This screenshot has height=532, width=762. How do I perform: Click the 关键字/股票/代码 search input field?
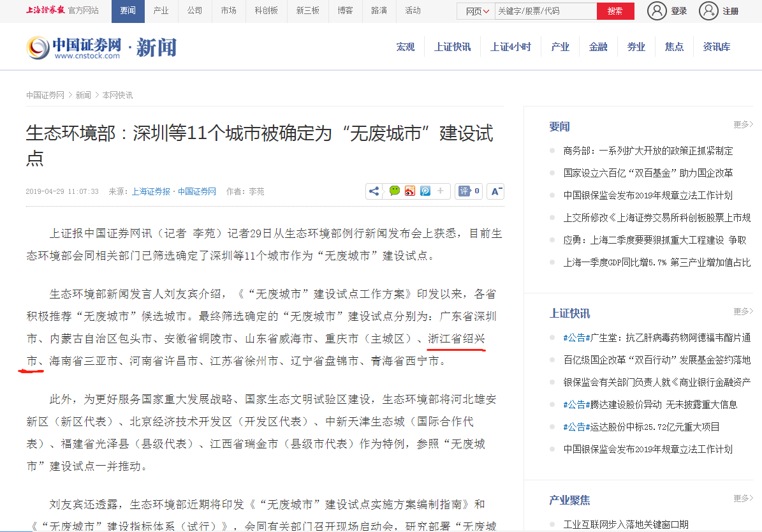545,11
